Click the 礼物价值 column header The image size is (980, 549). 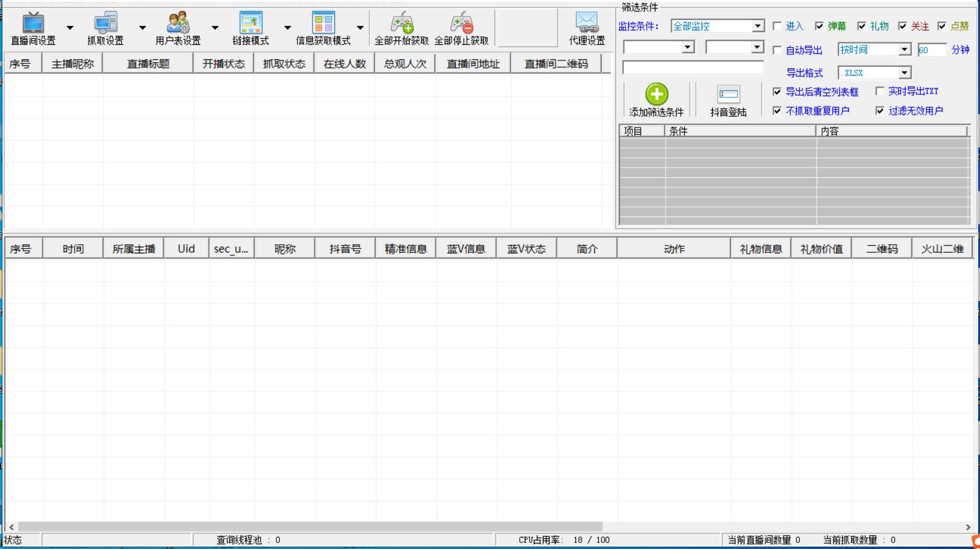pos(822,249)
